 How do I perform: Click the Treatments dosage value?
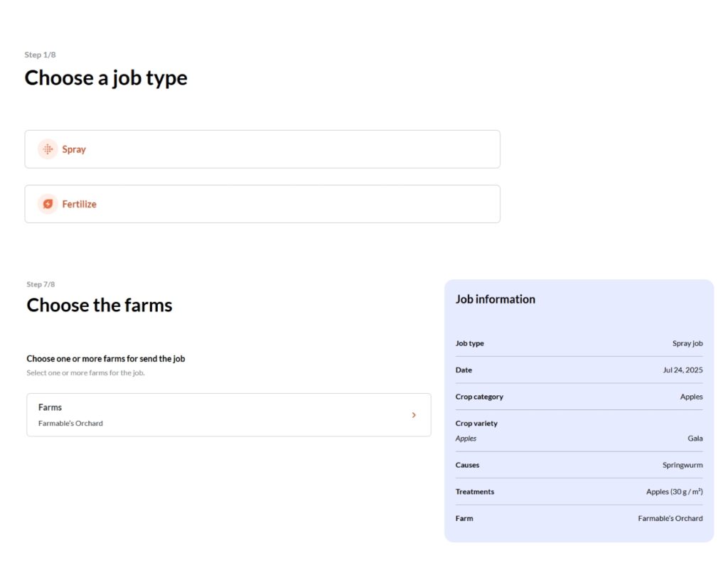pyautogui.click(x=675, y=492)
